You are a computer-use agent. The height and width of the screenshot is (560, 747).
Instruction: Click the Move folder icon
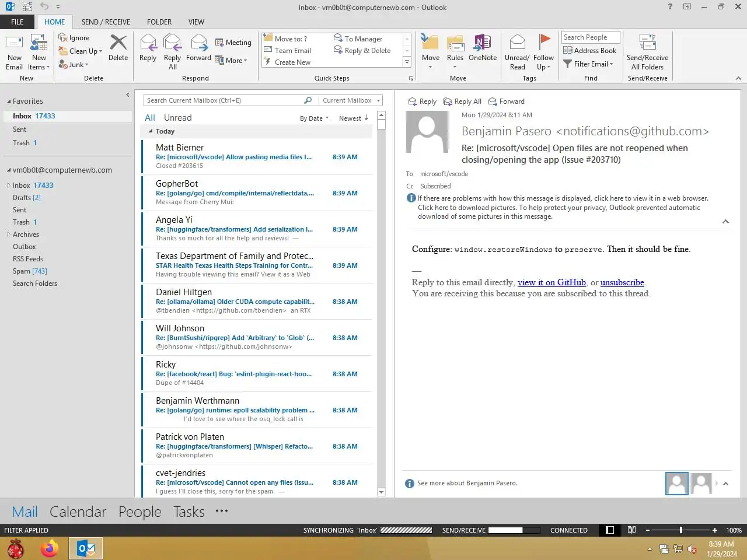[430, 43]
